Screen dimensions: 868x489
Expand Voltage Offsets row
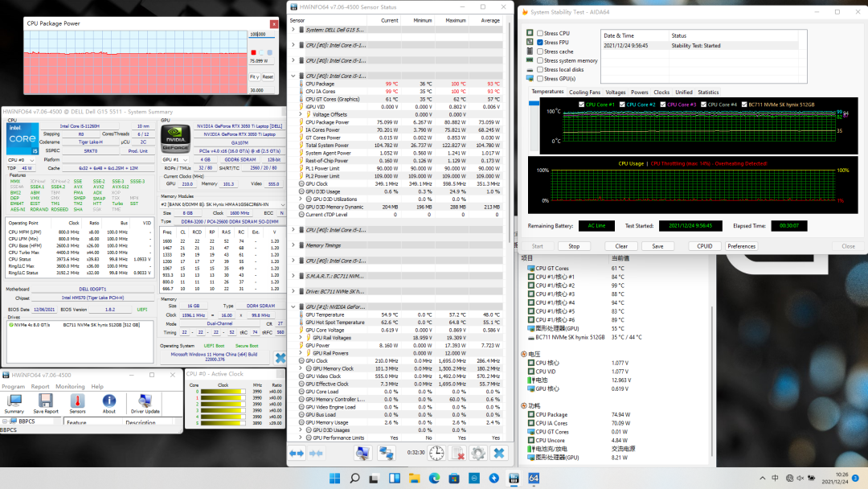[301, 115]
